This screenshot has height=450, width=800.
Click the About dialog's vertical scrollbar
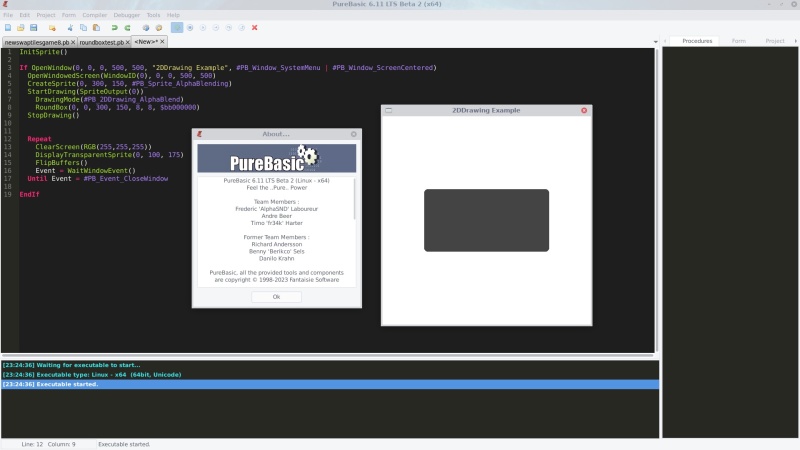(x=354, y=199)
